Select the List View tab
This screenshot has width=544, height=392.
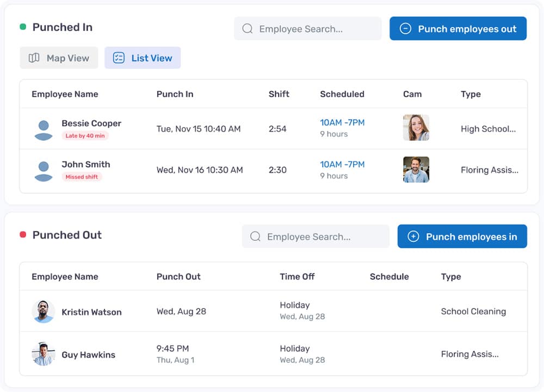coord(143,58)
